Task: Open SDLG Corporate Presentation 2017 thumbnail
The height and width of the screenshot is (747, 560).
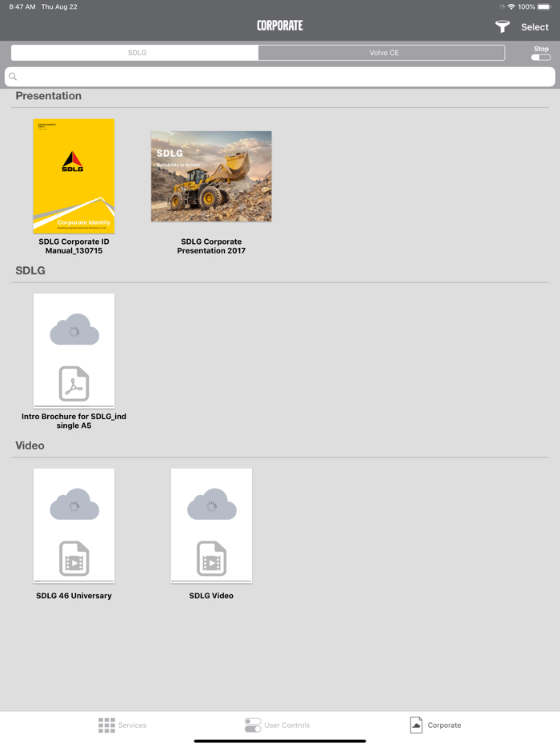Action: pos(212,176)
